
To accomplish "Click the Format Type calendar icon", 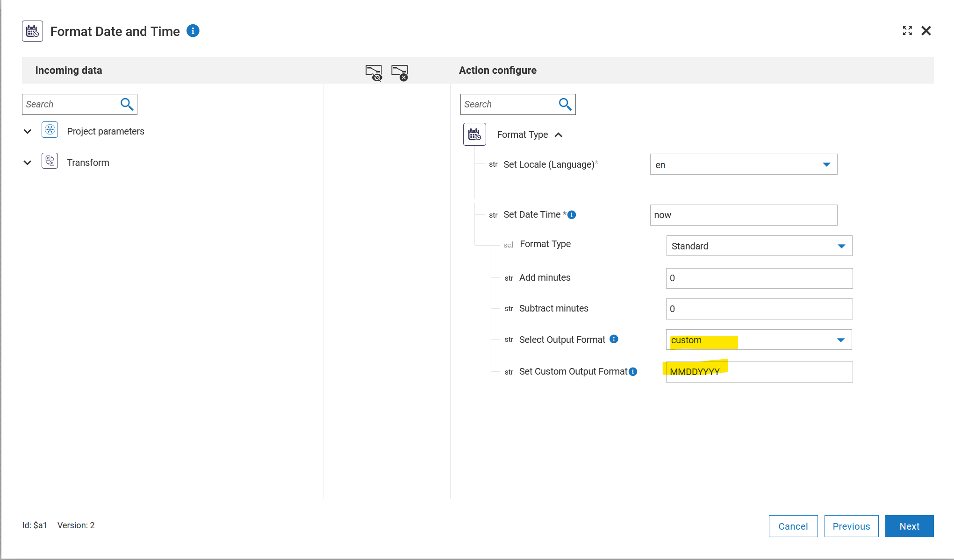I will 474,134.
